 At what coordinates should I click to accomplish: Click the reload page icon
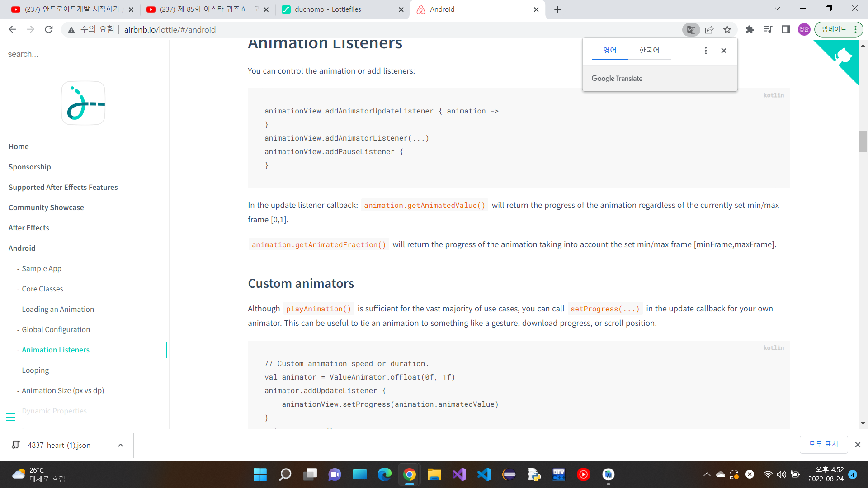[x=49, y=30]
